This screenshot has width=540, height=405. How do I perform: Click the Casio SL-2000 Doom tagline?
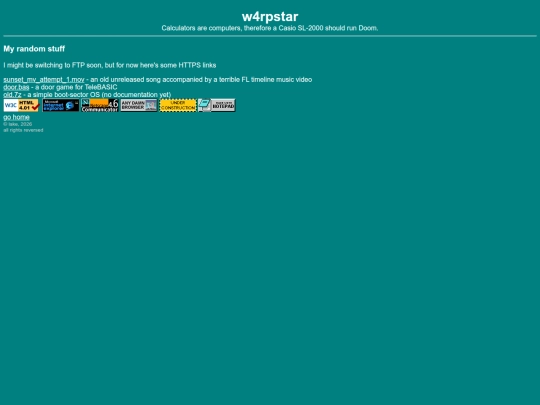[x=270, y=28]
